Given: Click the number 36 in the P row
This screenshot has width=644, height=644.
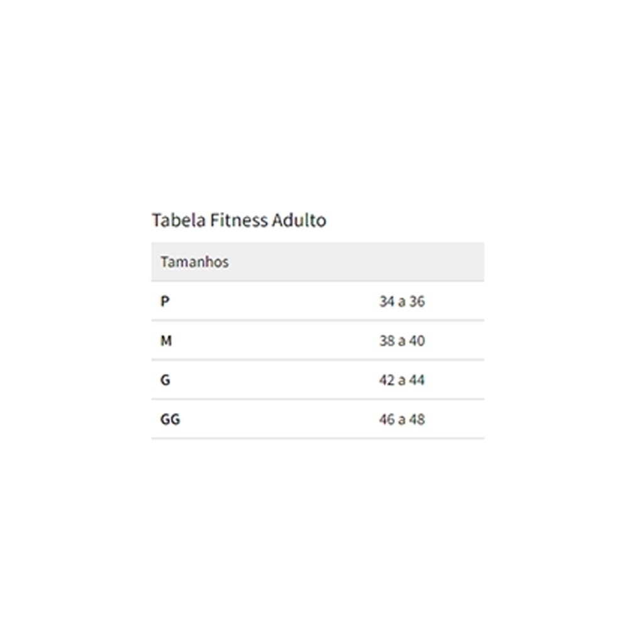Looking at the screenshot, I should pos(417,302).
